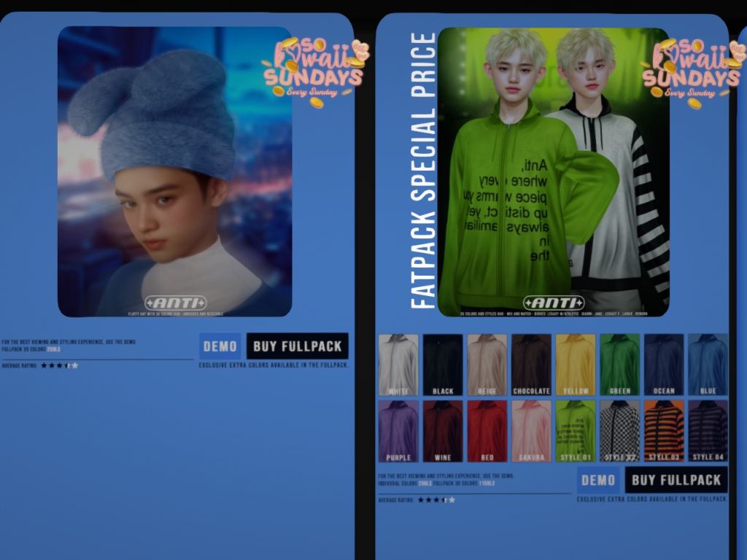Screen dimensions: 747x560
Task: Select the Black hoodie color swatch
Action: click(x=443, y=365)
